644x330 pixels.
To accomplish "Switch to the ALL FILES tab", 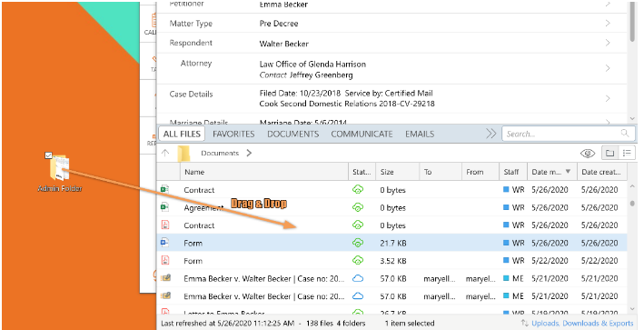I will [182, 134].
